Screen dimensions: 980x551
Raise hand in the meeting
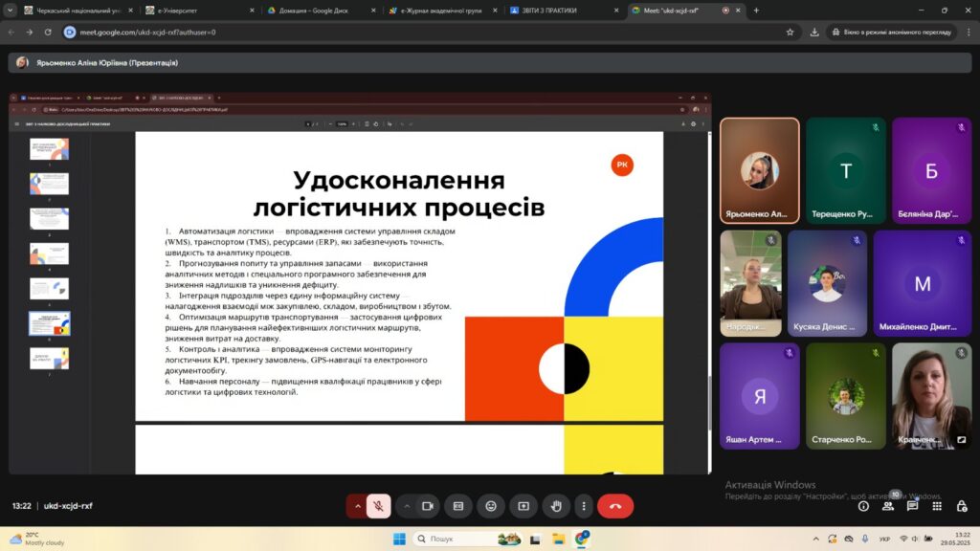[556, 506]
